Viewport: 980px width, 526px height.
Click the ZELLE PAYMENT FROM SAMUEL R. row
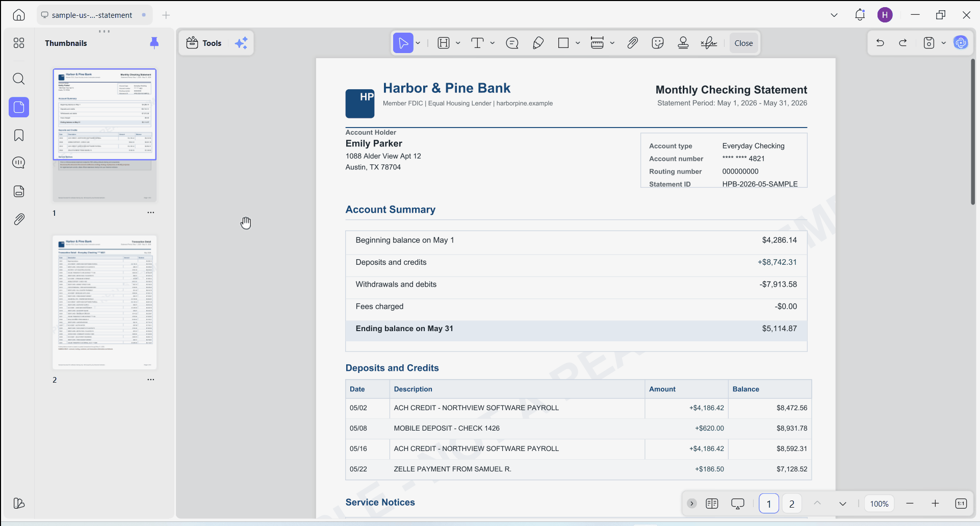[578, 469]
